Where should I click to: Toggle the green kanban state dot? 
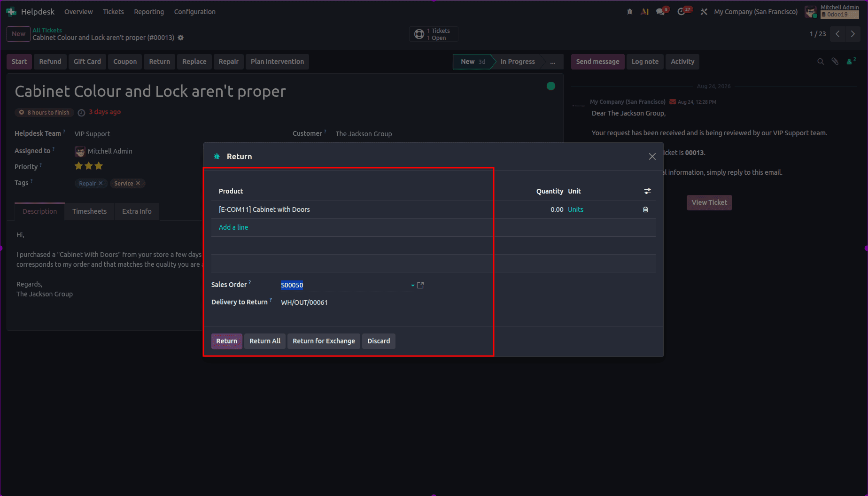(551, 86)
